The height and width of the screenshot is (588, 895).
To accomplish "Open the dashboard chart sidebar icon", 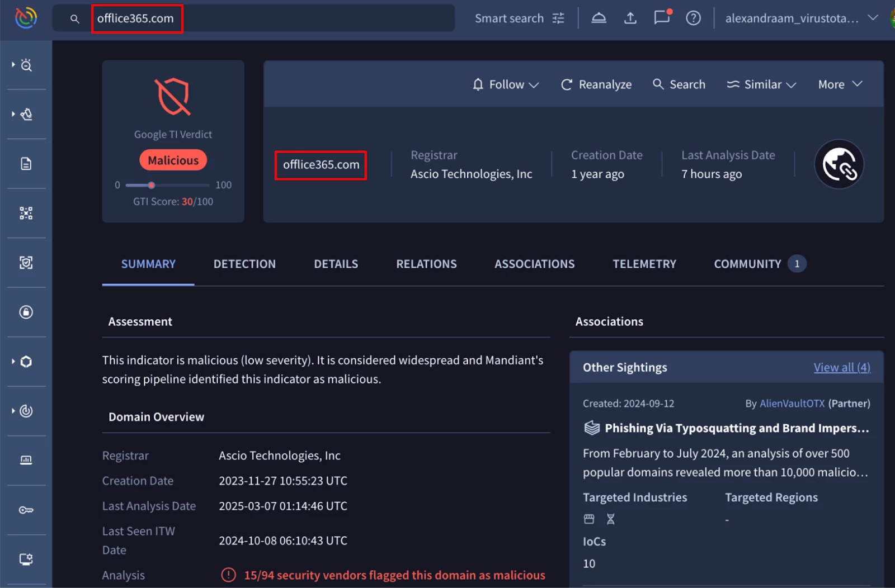I will pos(26,460).
